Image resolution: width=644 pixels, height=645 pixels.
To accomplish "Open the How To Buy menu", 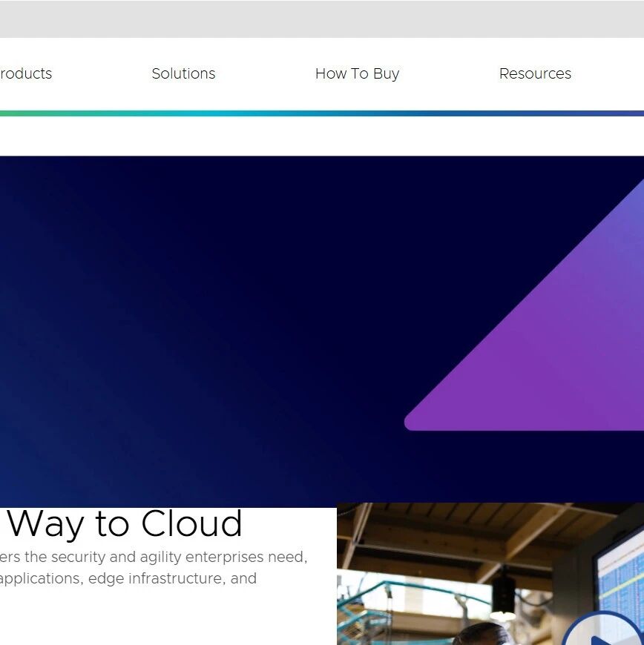I will tap(357, 73).
